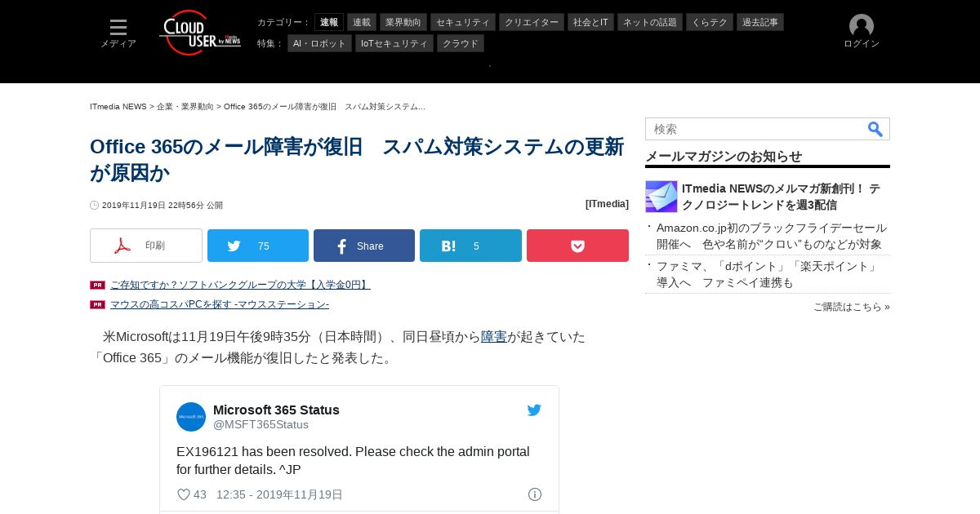Click the tweet info circle icon
The image size is (980, 514).
[x=535, y=494]
